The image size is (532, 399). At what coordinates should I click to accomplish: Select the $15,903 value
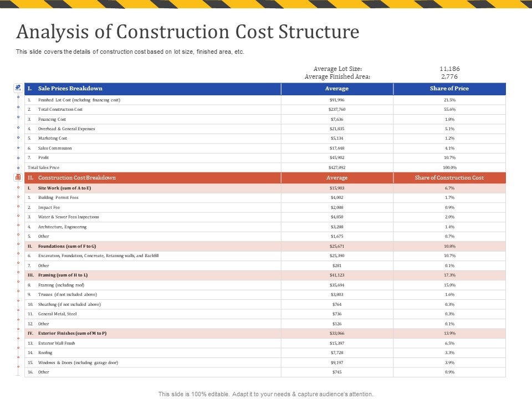click(337, 188)
